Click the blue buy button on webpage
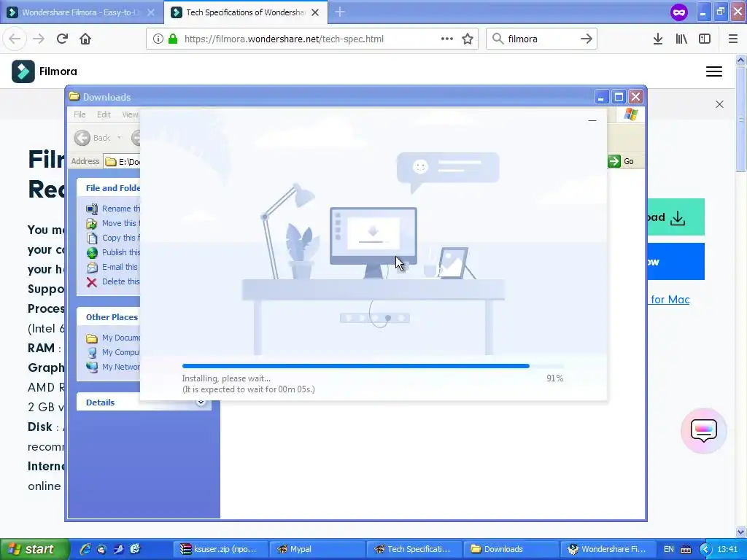This screenshot has height=560, width=747. coord(676,262)
